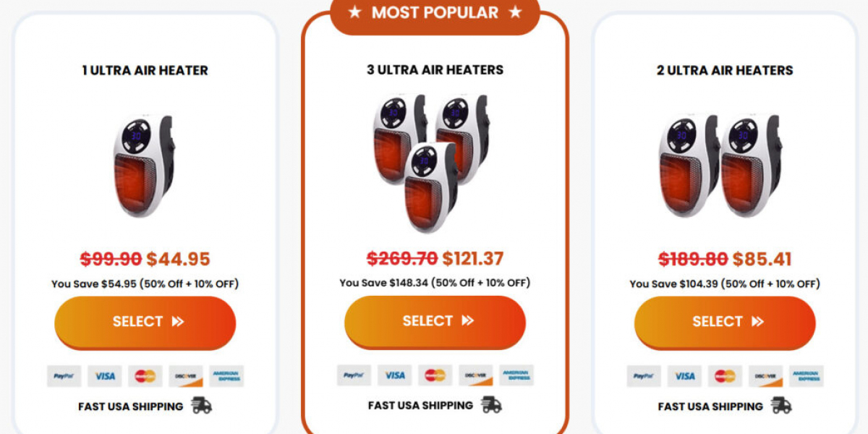Viewport: 868px width, 434px height.
Task: Click PayPal icon under 1 Ultra Air Heater
Action: click(x=64, y=376)
